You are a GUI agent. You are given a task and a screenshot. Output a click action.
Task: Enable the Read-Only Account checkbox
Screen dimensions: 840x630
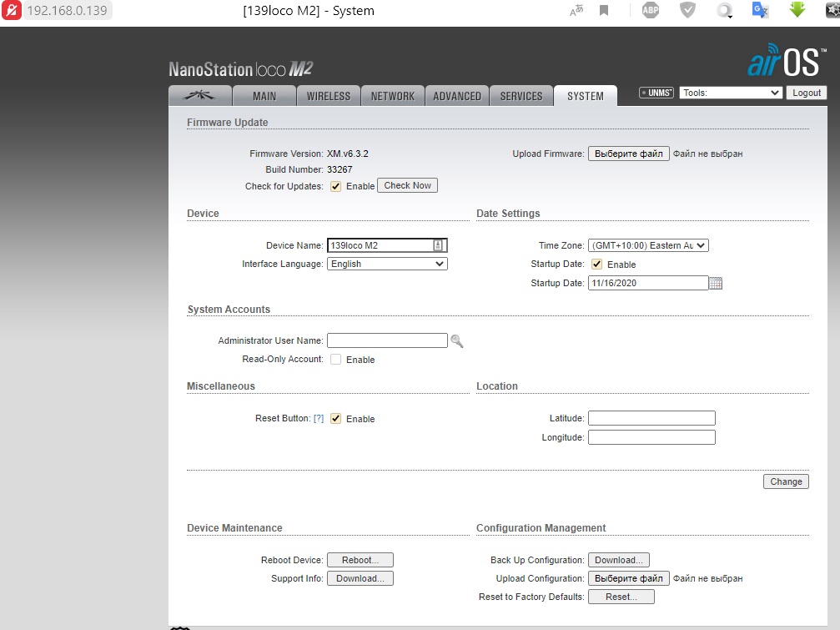(x=335, y=360)
